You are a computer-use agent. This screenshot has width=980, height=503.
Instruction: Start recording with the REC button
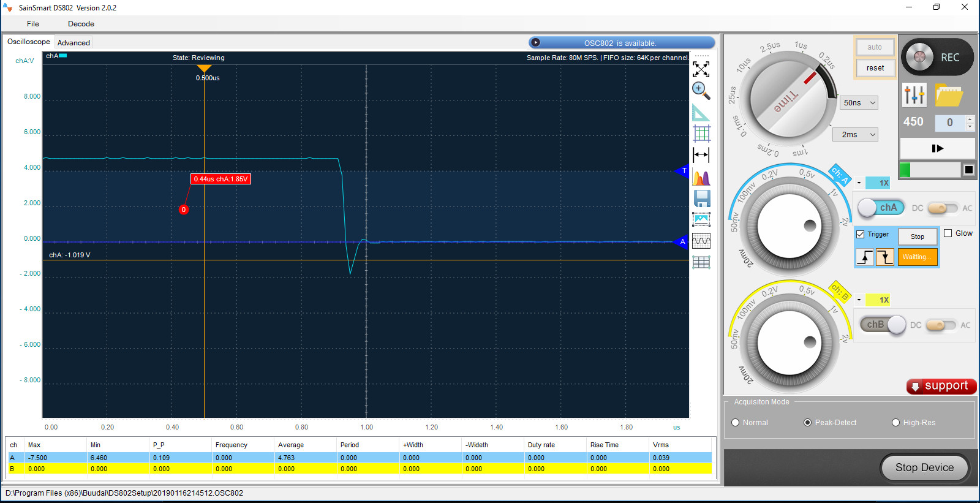937,57
